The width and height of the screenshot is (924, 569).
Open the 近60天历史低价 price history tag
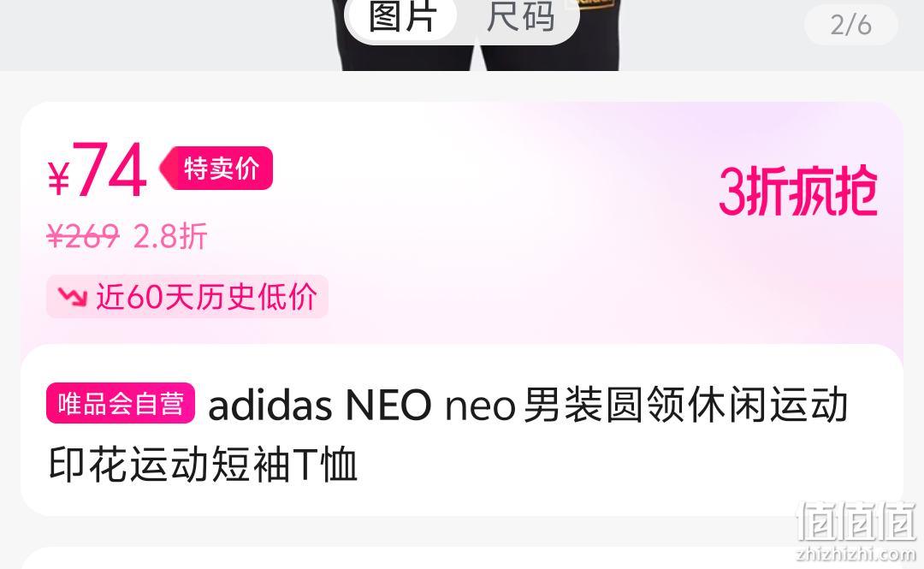pyautogui.click(x=187, y=296)
